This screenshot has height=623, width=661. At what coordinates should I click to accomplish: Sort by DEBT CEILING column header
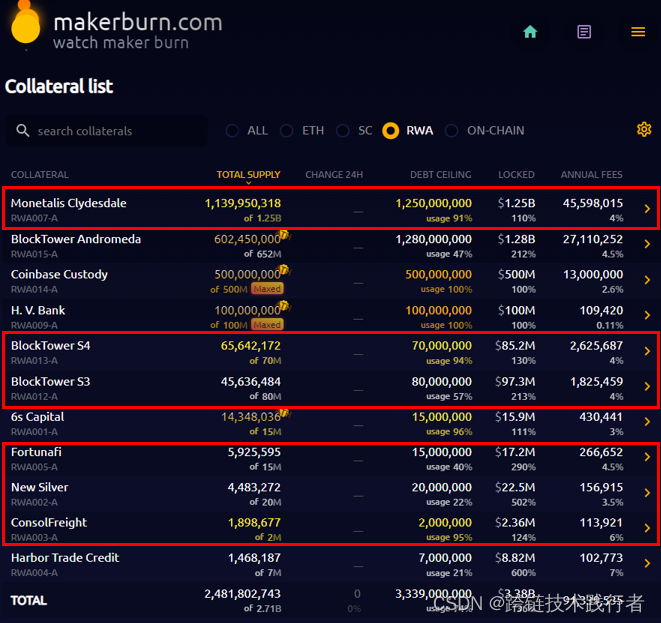pos(441,175)
